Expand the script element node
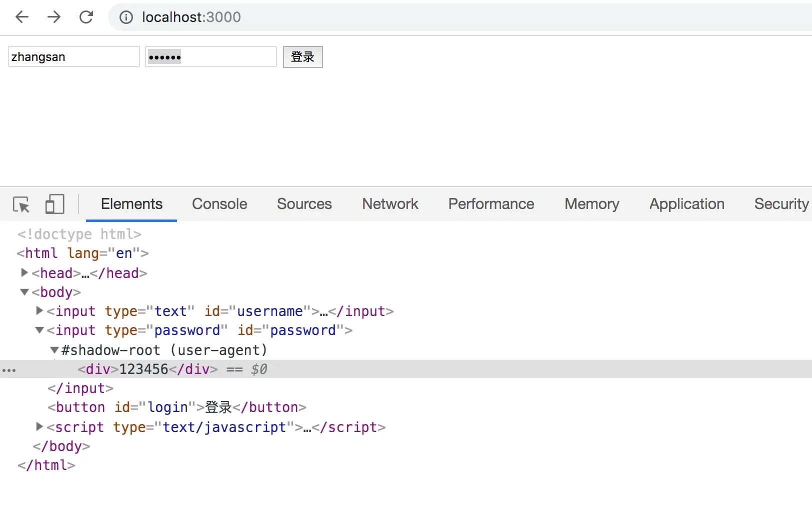 [39, 426]
